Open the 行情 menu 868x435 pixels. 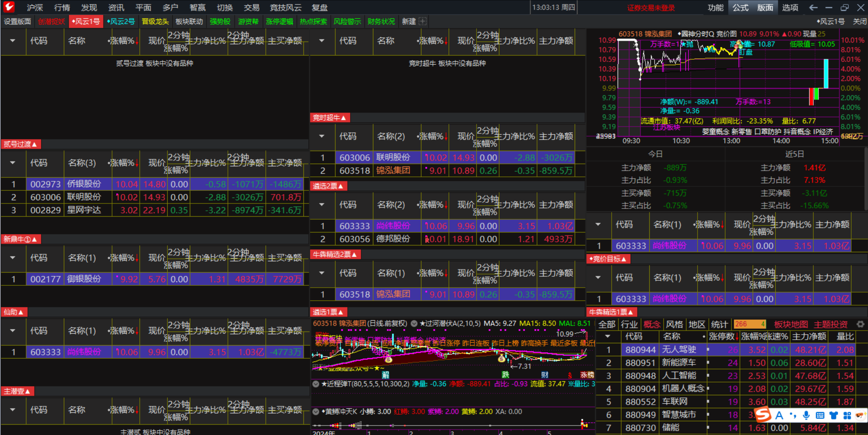point(62,8)
